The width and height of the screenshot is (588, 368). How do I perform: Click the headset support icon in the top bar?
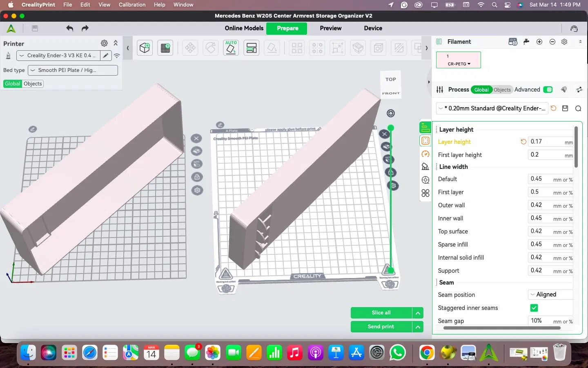(x=574, y=28)
